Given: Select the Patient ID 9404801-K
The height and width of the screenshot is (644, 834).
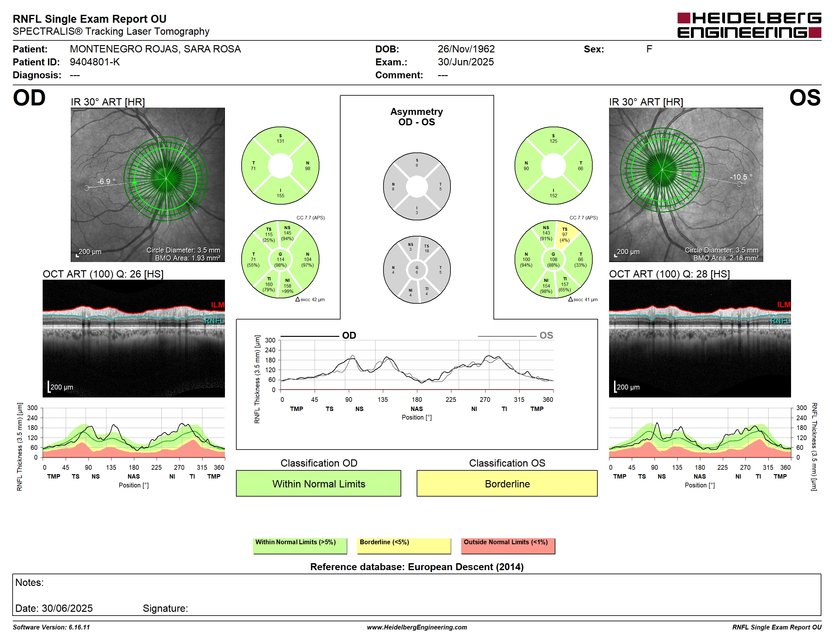Looking at the screenshot, I should [95, 62].
